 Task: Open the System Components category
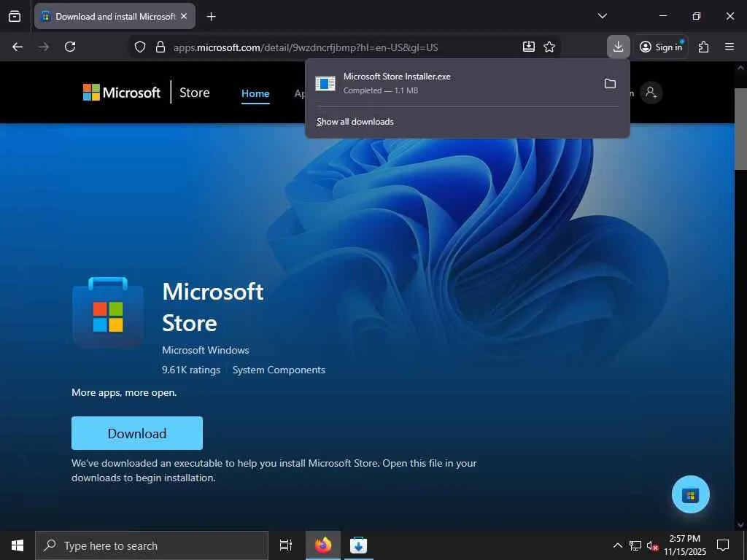pyautogui.click(x=279, y=370)
